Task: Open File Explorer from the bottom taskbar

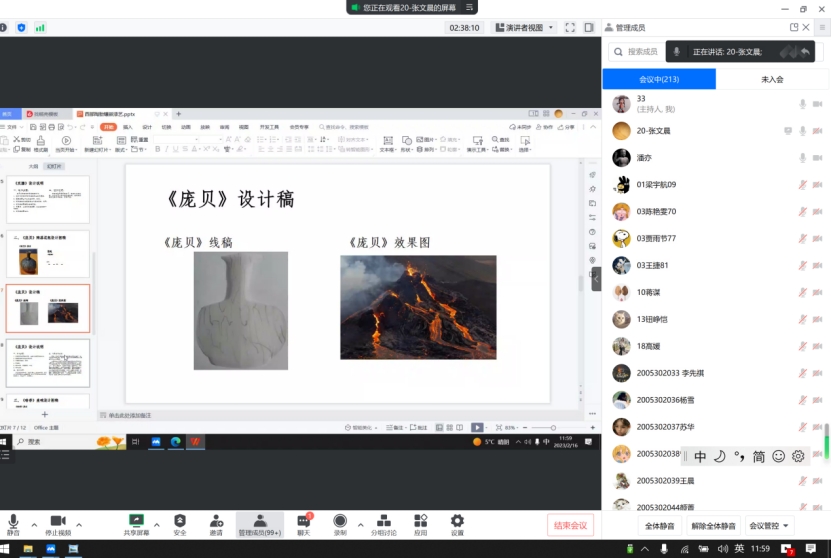Action: click(28, 549)
